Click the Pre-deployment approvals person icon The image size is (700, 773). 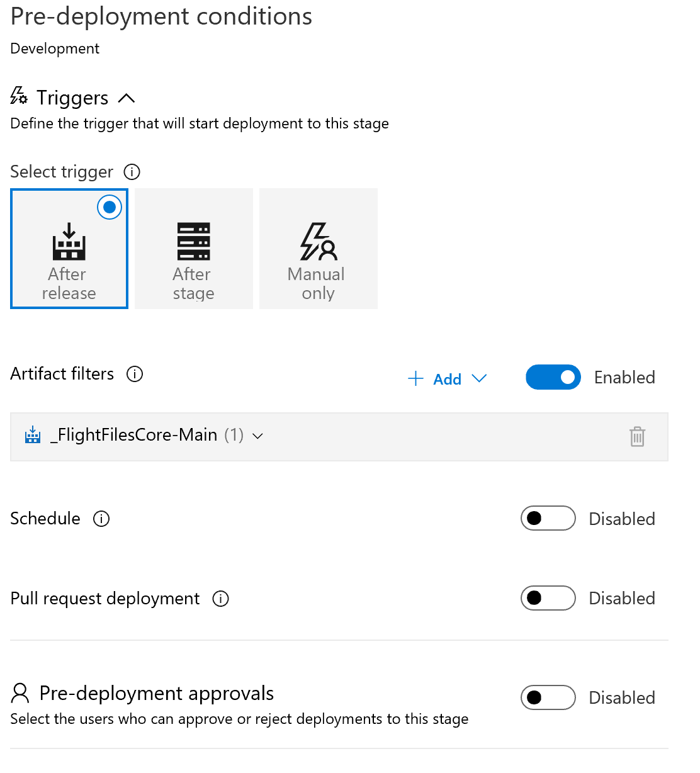coord(20,693)
